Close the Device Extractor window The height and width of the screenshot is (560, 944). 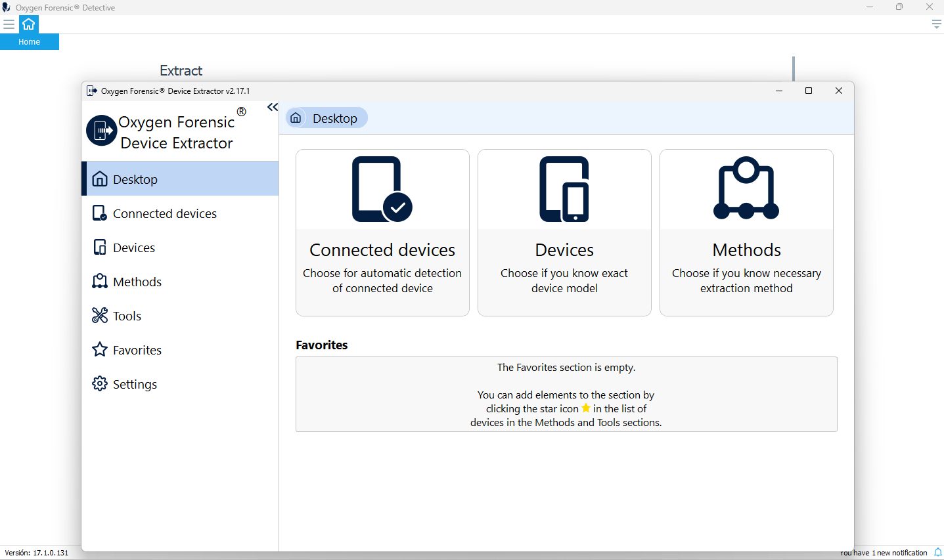click(839, 91)
